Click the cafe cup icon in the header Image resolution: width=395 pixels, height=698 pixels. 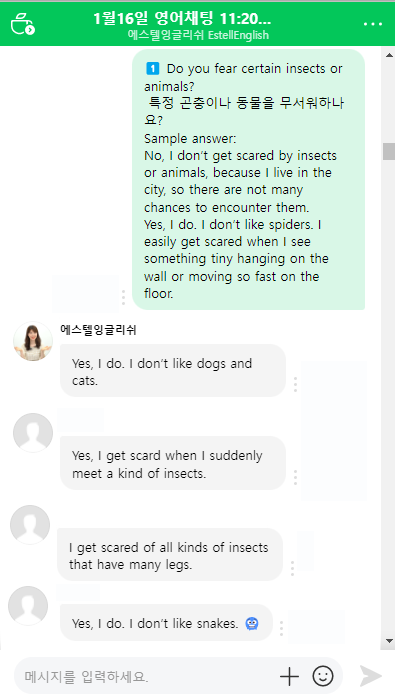tap(23, 24)
